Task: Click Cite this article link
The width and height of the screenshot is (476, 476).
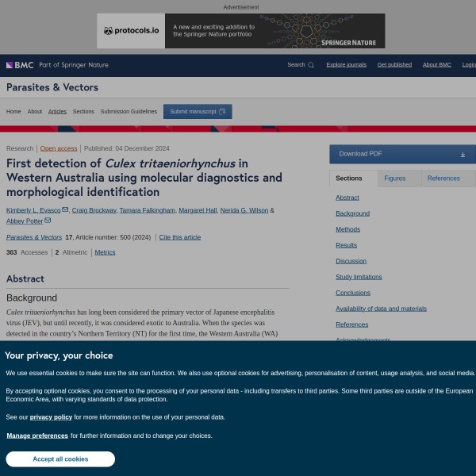Action: [x=179, y=237]
